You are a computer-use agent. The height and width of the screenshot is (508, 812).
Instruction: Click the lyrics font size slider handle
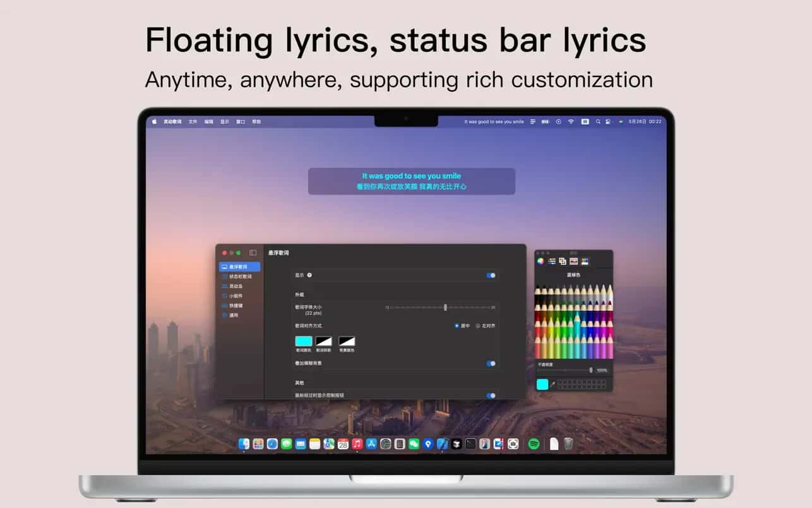(445, 307)
